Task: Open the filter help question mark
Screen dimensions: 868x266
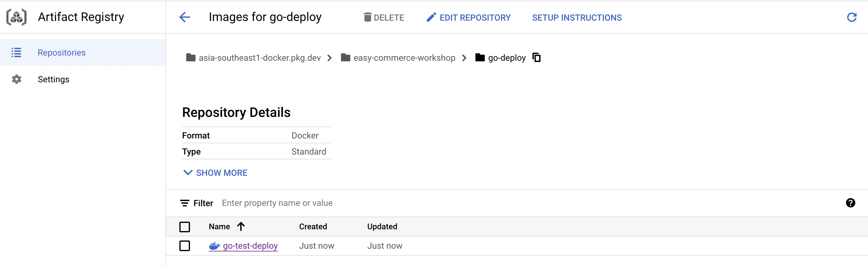Action: [x=850, y=203]
